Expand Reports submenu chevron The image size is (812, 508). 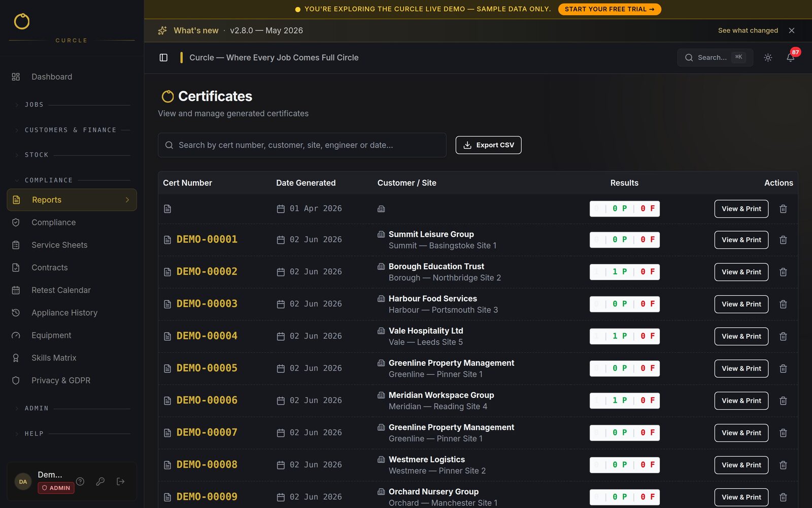click(127, 200)
